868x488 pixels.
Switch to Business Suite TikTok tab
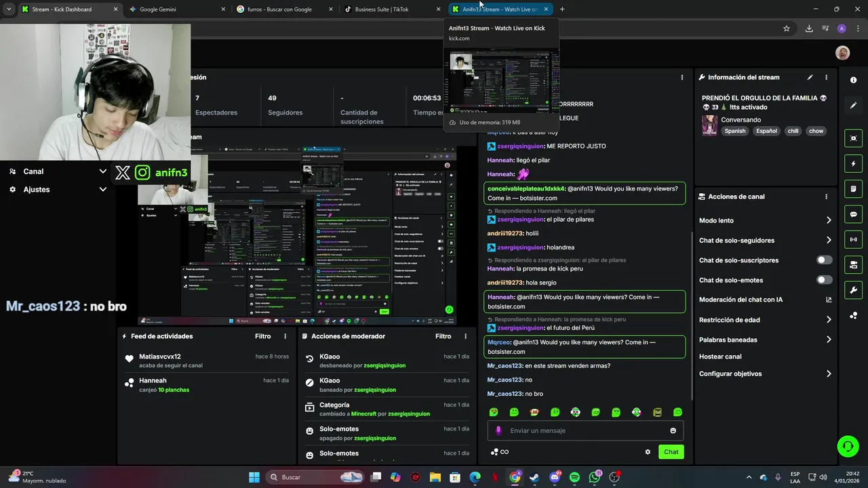click(393, 9)
